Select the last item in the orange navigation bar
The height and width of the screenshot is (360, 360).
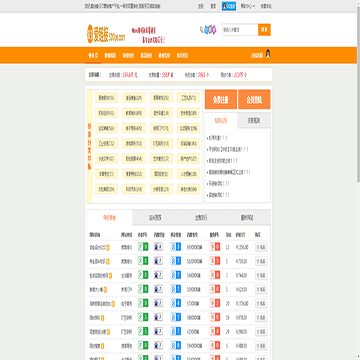coord(182,56)
